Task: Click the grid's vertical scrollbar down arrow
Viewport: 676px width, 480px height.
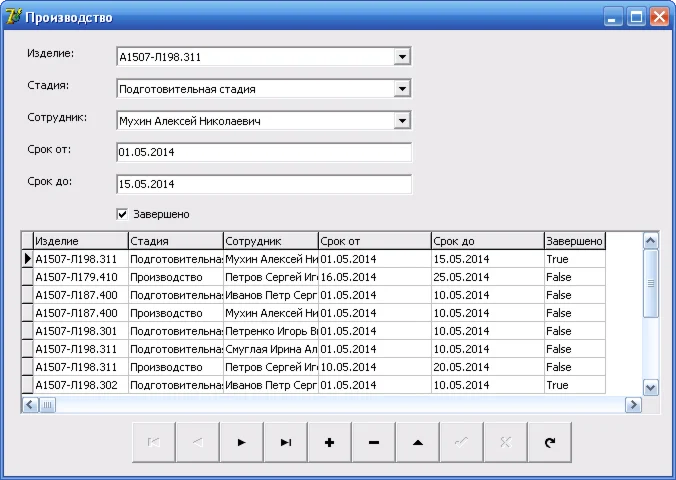Action: (650, 387)
